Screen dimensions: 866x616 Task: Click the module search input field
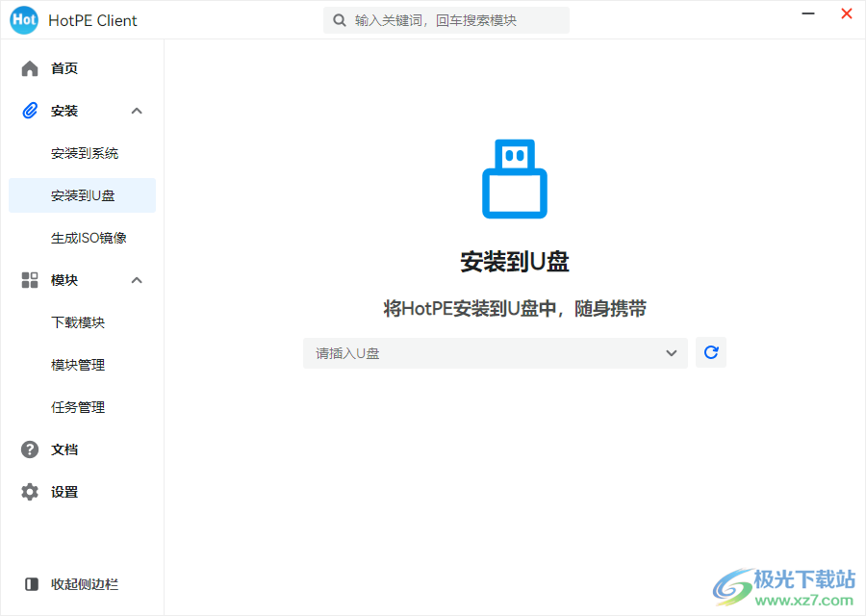coord(446,19)
